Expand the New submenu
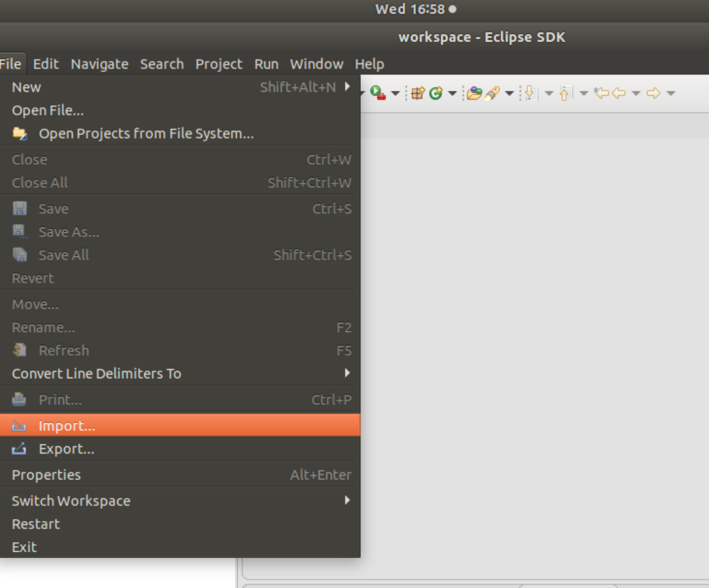This screenshot has width=709, height=588. [x=180, y=87]
